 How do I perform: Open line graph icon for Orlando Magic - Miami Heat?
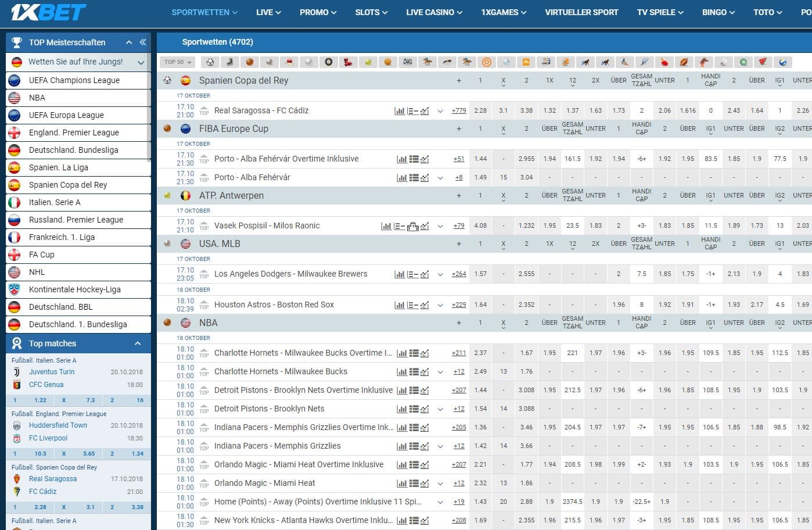[425, 484]
